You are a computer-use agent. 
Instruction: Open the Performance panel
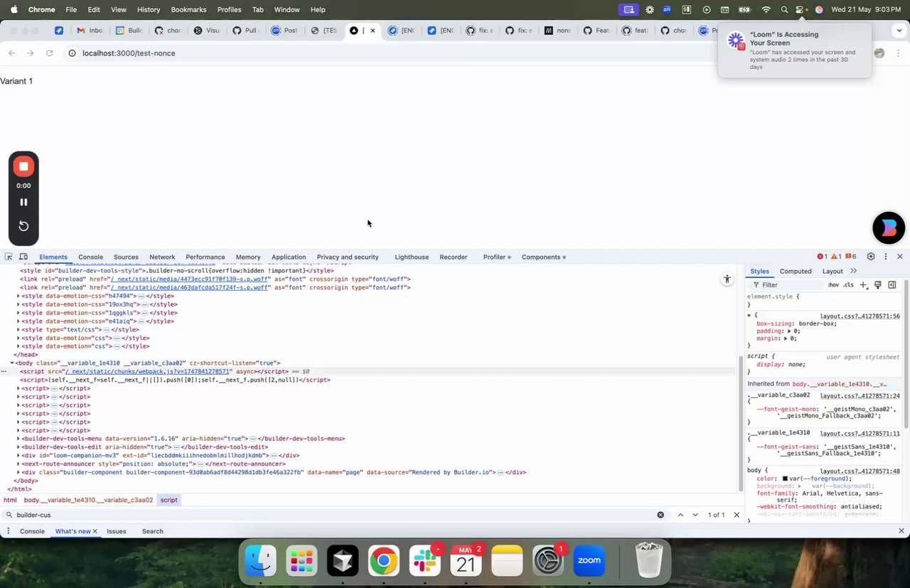(x=205, y=257)
